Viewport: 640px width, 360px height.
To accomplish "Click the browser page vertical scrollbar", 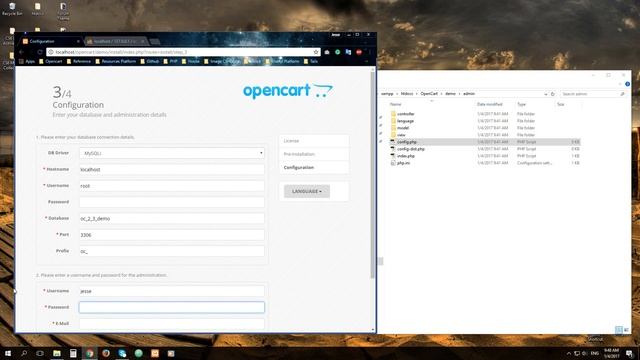I will pyautogui.click(x=373, y=176).
